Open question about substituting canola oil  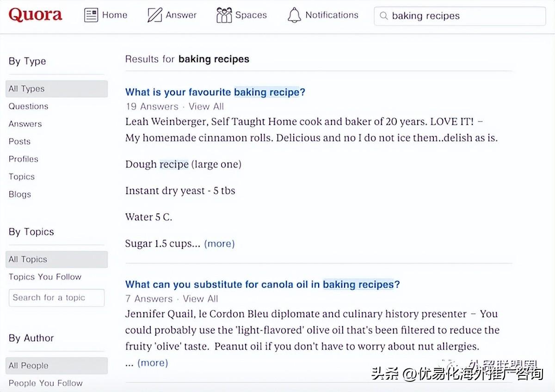click(262, 284)
